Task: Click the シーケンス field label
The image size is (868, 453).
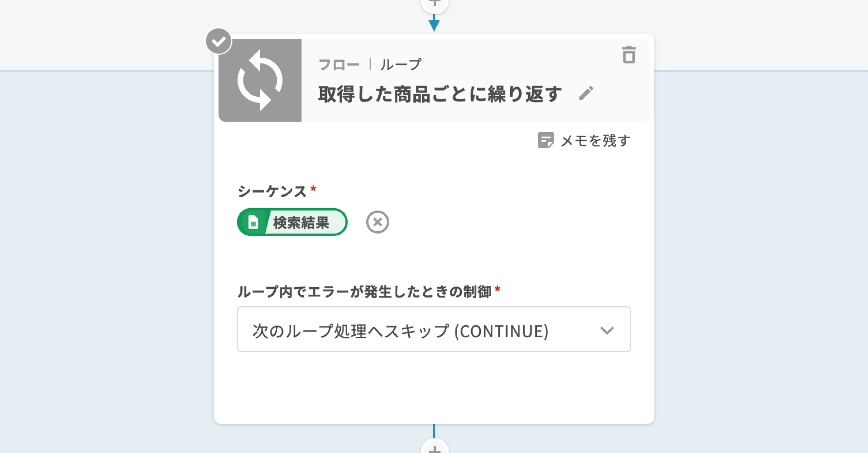Action: point(272,191)
